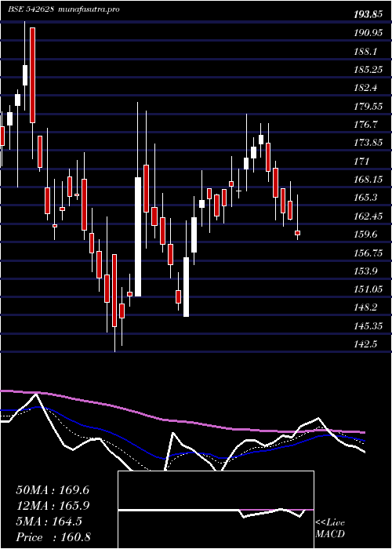The width and height of the screenshot is (392, 549).
Task: Click the 156.75 price axis label
Action: (x=369, y=253)
